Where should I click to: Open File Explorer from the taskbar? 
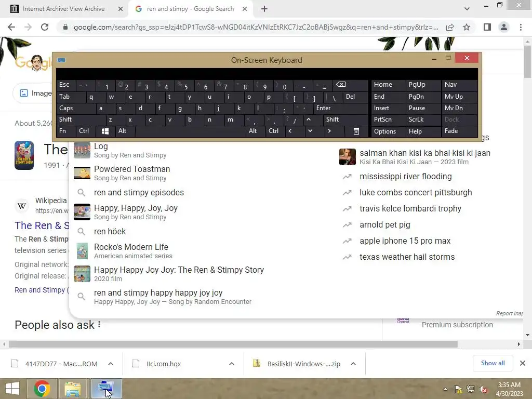[73, 389]
